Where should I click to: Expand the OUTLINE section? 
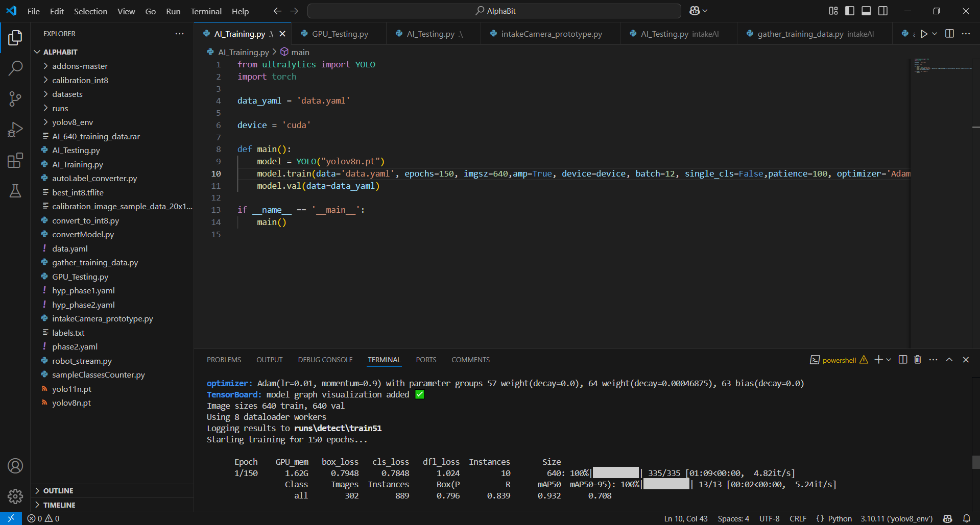tap(58, 491)
